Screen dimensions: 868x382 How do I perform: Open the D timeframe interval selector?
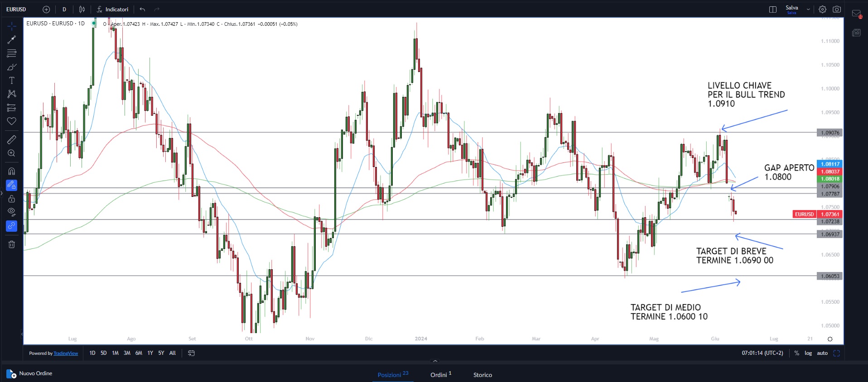tap(64, 10)
